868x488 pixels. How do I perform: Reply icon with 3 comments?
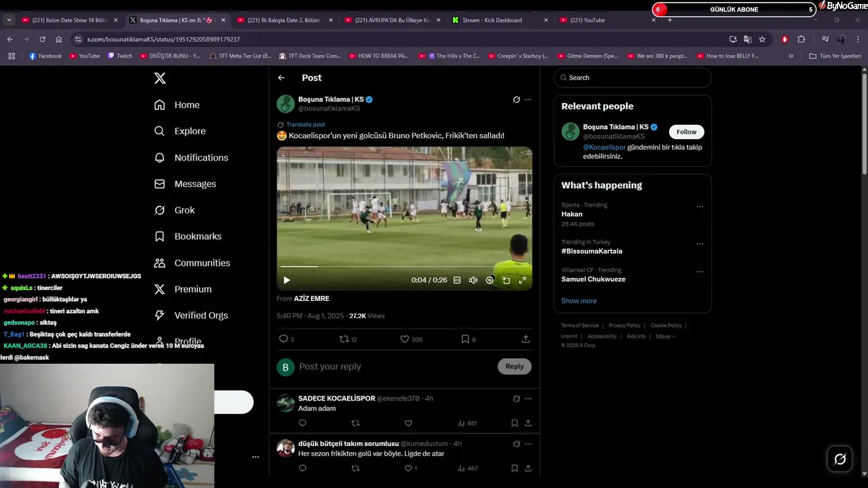coord(286,339)
